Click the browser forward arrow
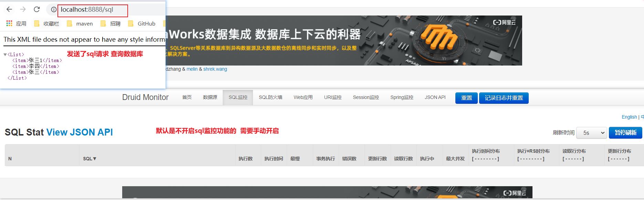 point(23,9)
